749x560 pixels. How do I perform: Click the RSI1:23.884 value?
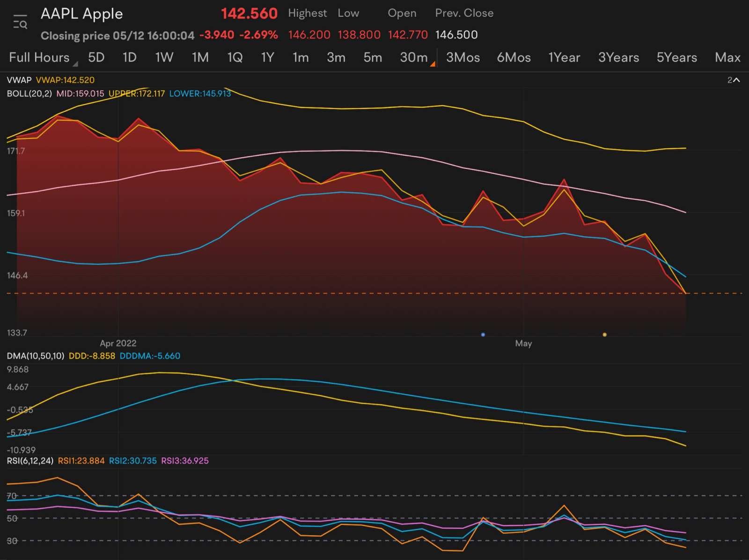[x=81, y=461]
